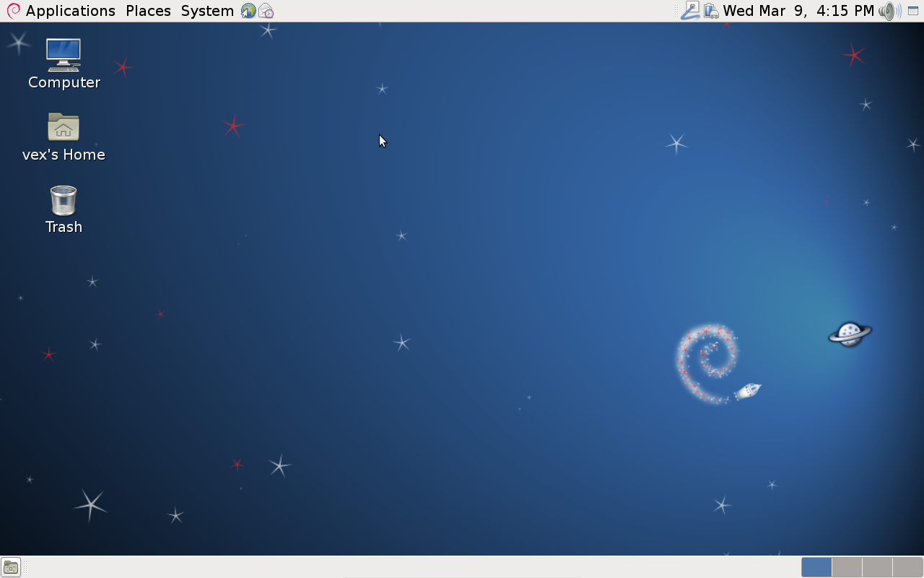Click the "Trash" label text
This screenshot has width=924, height=578.
[x=64, y=227]
